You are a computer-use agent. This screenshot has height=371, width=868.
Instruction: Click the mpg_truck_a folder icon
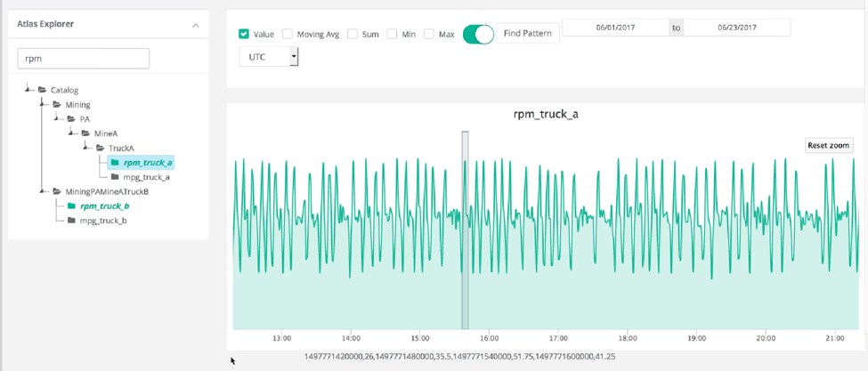pos(115,177)
